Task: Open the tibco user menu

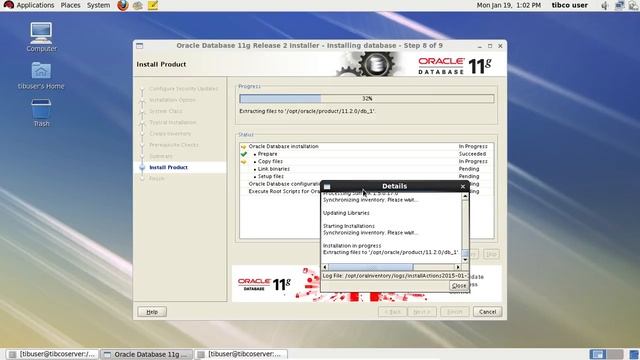Action: point(570,5)
